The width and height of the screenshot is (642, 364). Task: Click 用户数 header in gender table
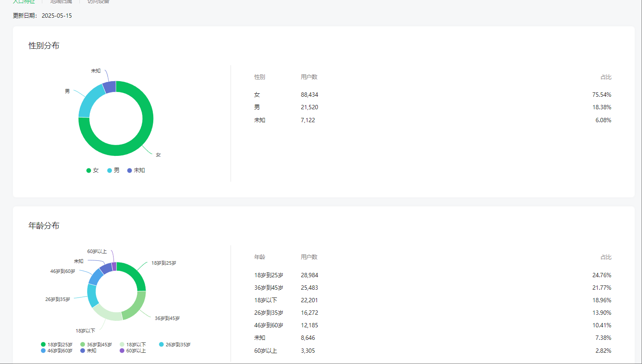tap(309, 77)
